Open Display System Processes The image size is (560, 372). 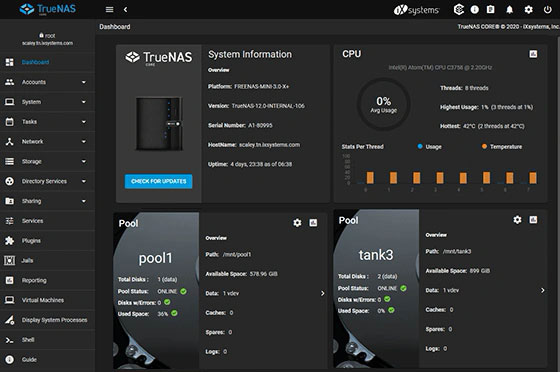[x=47, y=320]
